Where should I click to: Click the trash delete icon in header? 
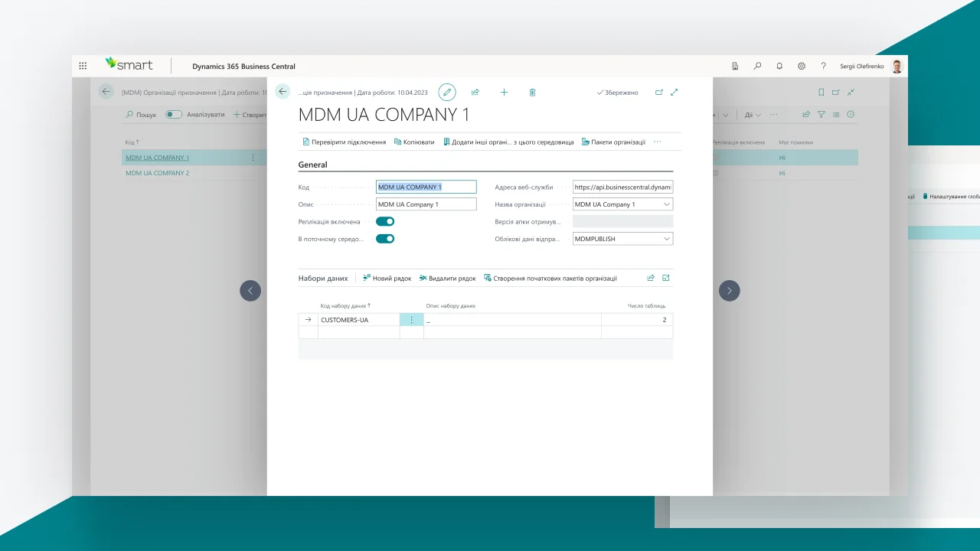click(533, 92)
